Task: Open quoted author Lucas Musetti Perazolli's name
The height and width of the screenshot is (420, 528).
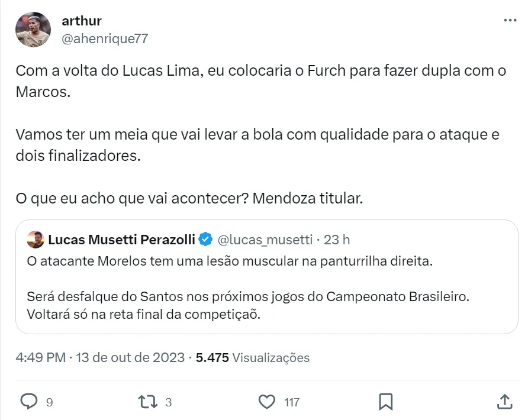Action: pyautogui.click(x=122, y=240)
